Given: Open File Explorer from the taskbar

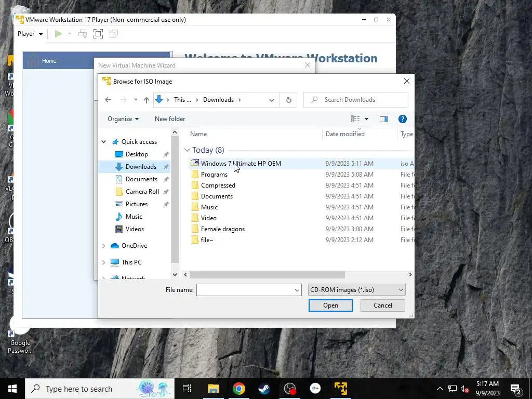Looking at the screenshot, I should pyautogui.click(x=214, y=389).
